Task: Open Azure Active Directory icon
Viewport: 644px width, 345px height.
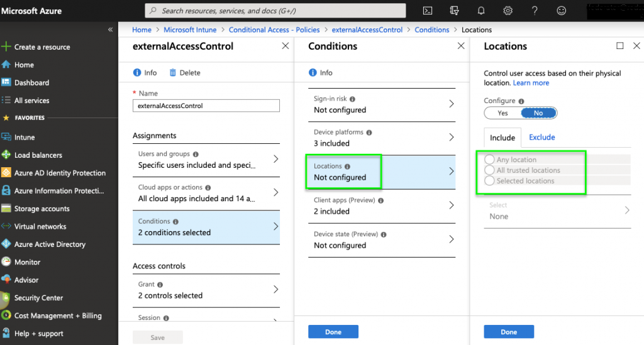Action: [x=6, y=244]
